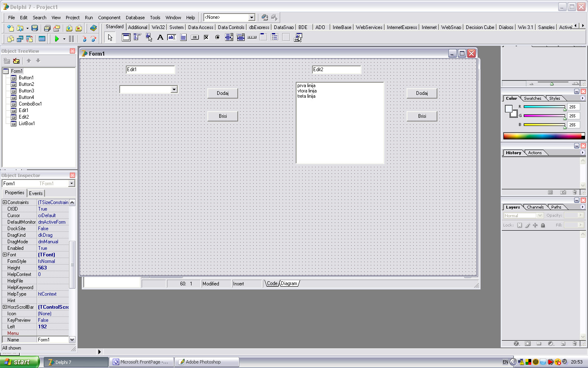Click the Step Over debug icon
588x368 pixels.
coord(94,39)
